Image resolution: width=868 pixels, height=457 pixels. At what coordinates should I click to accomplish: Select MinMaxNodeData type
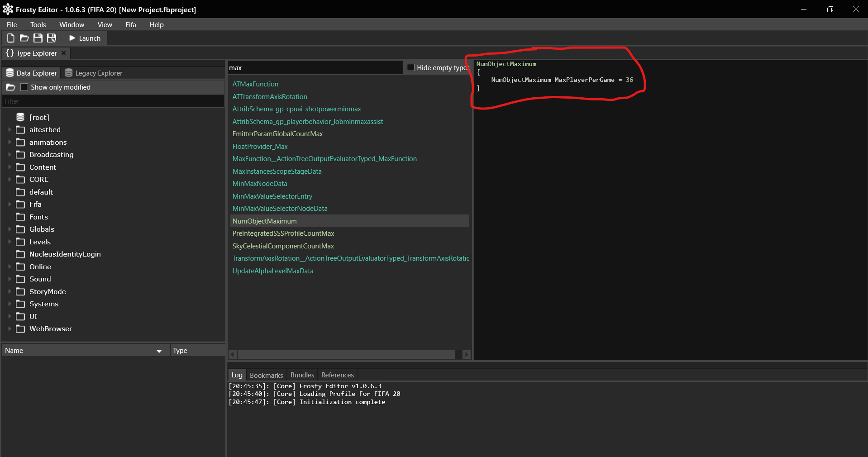click(x=260, y=184)
